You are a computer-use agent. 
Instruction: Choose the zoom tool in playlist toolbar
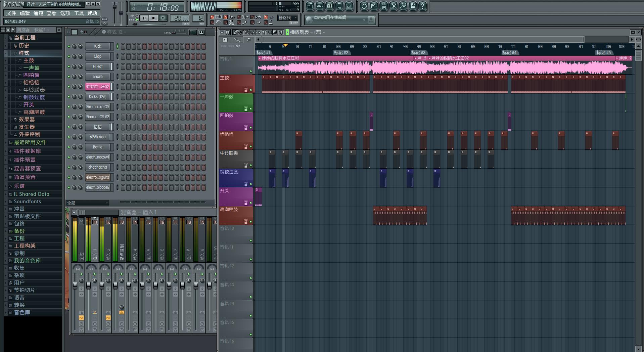pyautogui.click(x=275, y=32)
